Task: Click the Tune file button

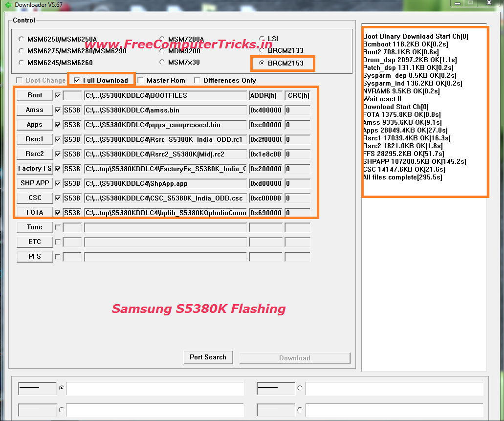Action: [35, 227]
